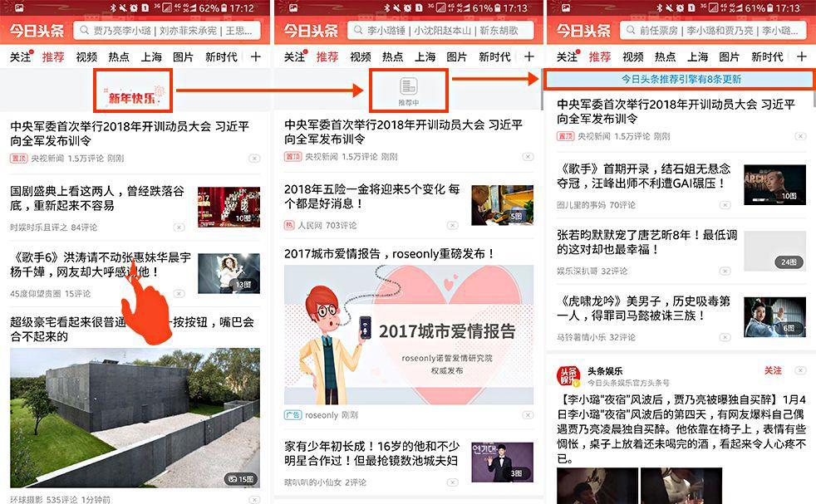Tap the 新年快乐 refresh banner graphic
Image resolution: width=816 pixels, height=504 pixels.
point(133,95)
